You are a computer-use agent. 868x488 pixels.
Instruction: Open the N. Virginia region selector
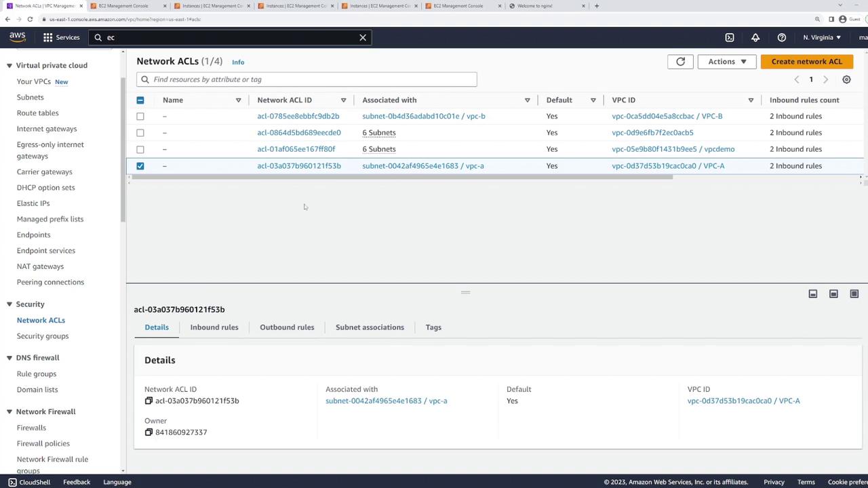[822, 38]
